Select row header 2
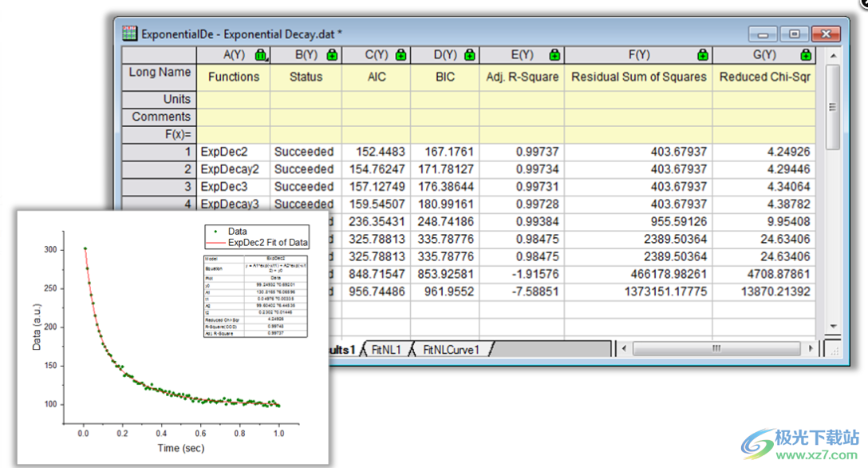The height and width of the screenshot is (468, 868). (x=160, y=169)
